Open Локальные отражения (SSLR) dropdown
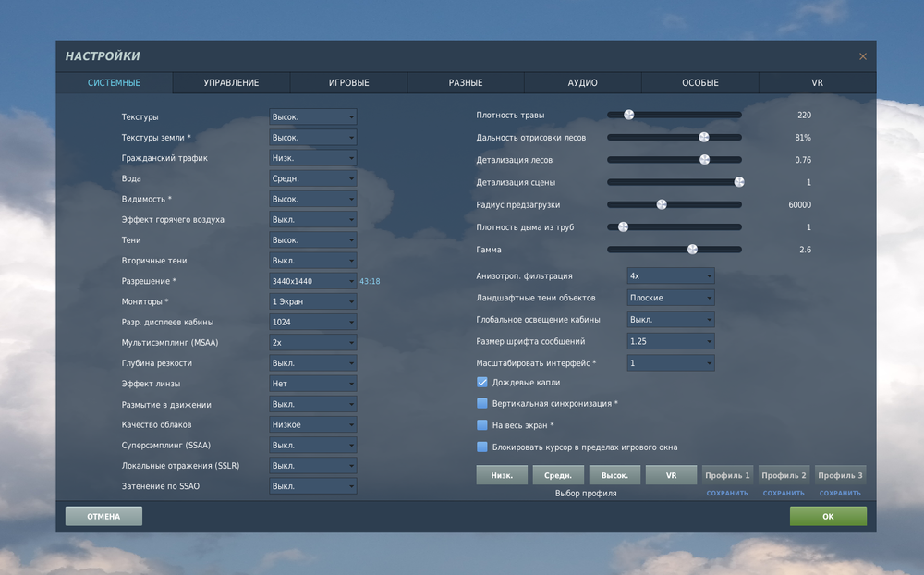The height and width of the screenshot is (575, 924). pos(313,466)
